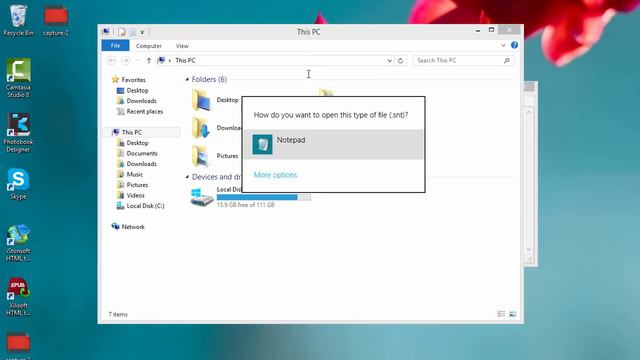Open Xilisoft HTML EPUB desktop shortcut

pos(18,297)
